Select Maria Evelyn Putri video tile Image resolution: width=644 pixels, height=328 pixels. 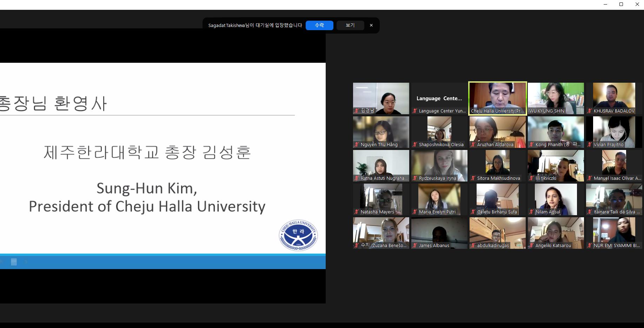point(439,199)
